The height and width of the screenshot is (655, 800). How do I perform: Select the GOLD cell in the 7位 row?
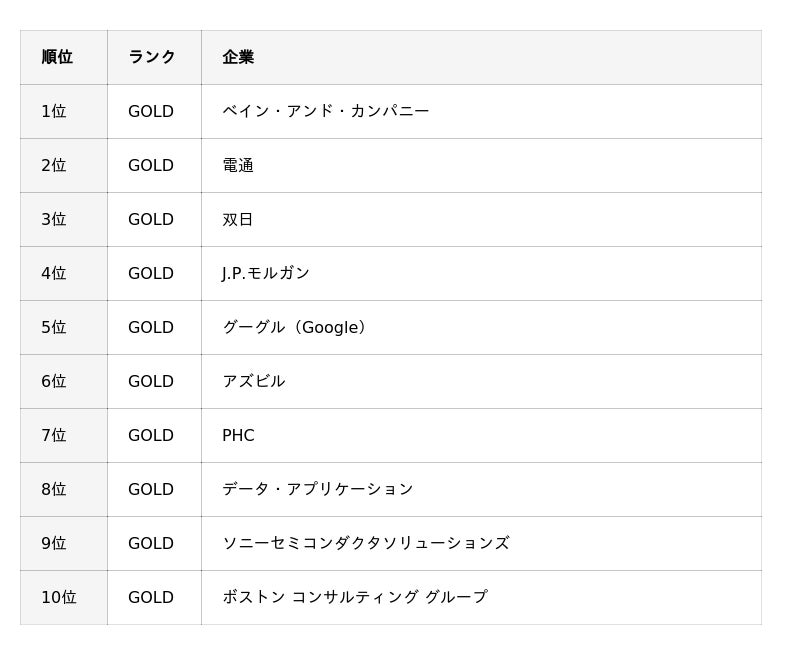pos(151,435)
